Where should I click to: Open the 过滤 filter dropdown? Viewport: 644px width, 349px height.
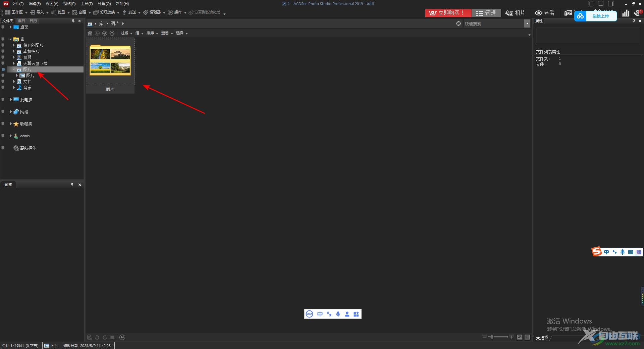126,33
